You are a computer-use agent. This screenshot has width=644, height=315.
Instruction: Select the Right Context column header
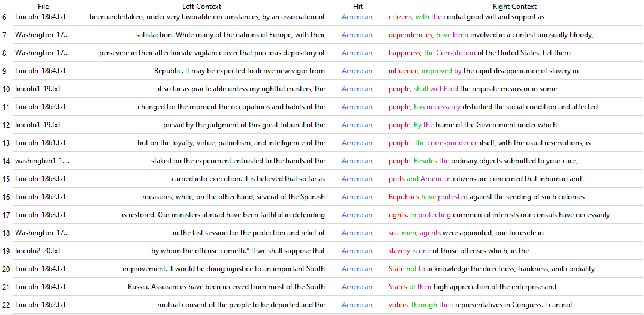click(x=514, y=6)
